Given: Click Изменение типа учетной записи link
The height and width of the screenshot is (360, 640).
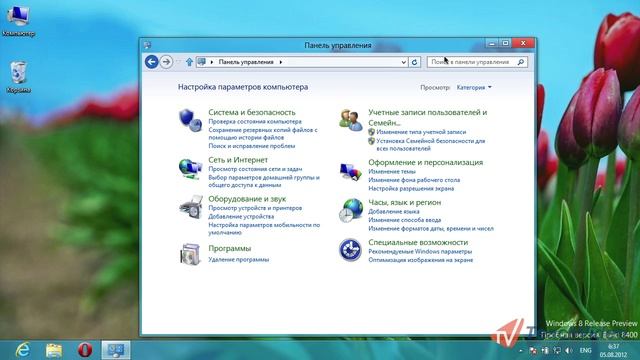Looking at the screenshot, I should [x=421, y=132].
